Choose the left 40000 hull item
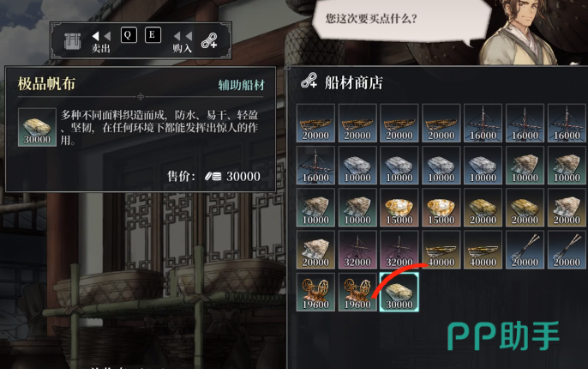The height and width of the screenshot is (369, 588). click(441, 250)
